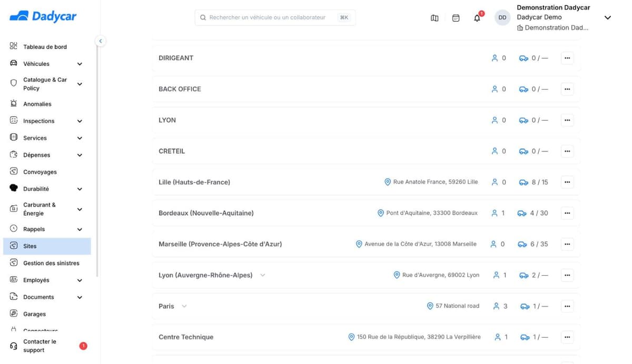Expand the Dépenses menu
The image size is (632, 364).
80,155
